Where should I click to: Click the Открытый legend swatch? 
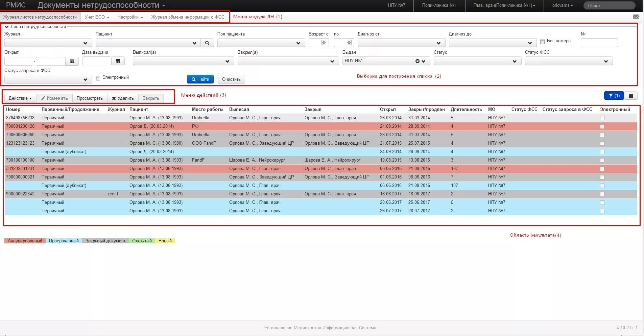[142, 241]
